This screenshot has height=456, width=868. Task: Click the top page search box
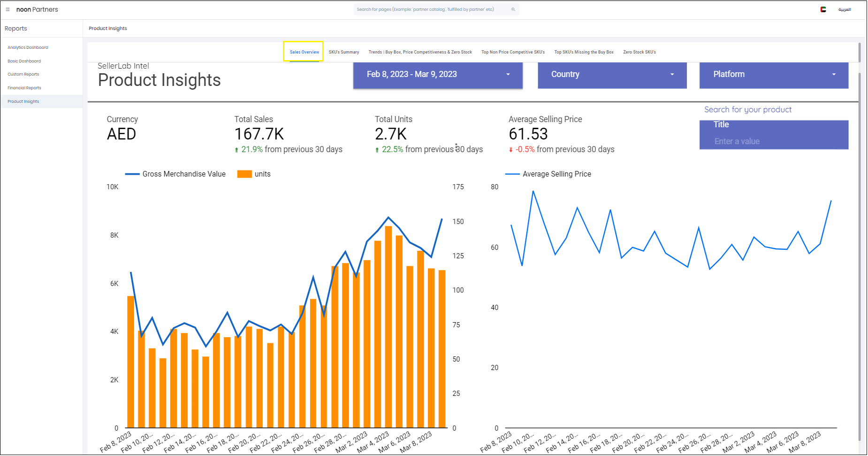point(432,9)
